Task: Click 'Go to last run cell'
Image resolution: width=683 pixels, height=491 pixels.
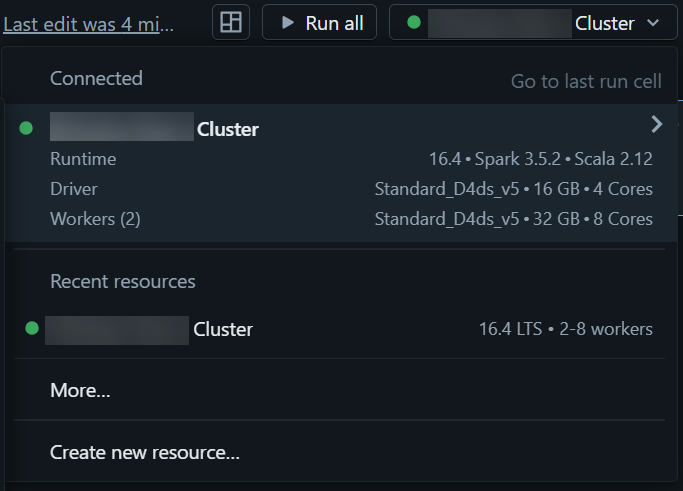Action: click(x=586, y=82)
